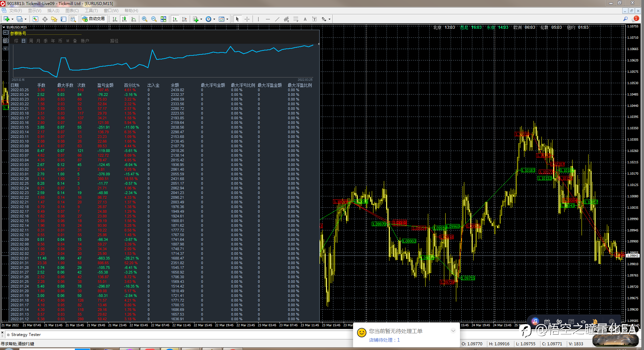
Task: Open the 文件(F) menu
Action: [15, 11]
